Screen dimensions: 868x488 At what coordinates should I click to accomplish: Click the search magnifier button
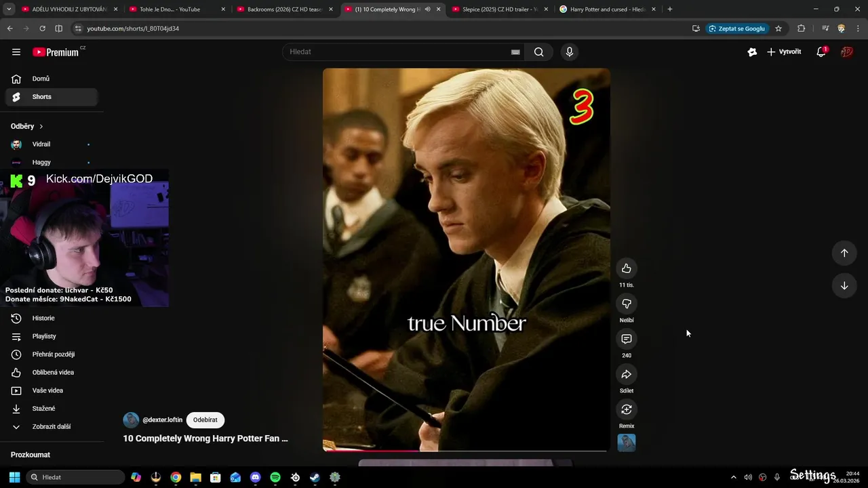[x=538, y=52]
